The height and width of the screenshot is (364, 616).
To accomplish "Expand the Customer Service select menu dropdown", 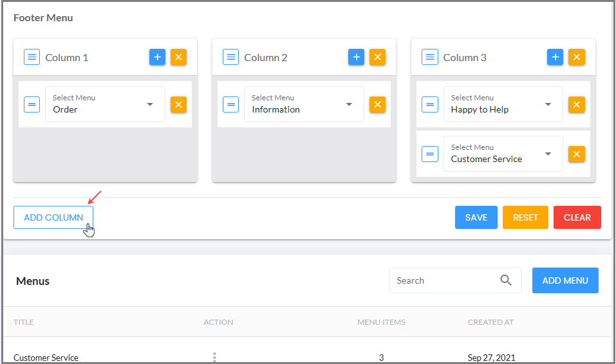I will pyautogui.click(x=503, y=154).
